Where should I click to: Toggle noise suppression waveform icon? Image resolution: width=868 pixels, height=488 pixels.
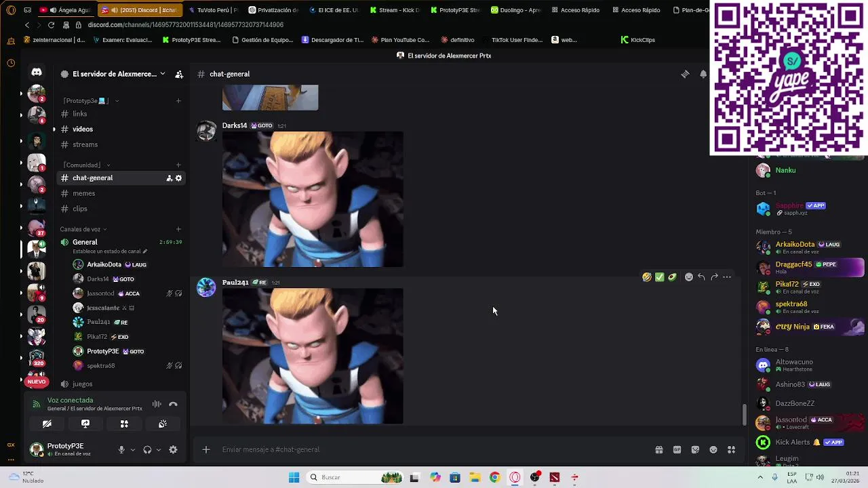(157, 404)
